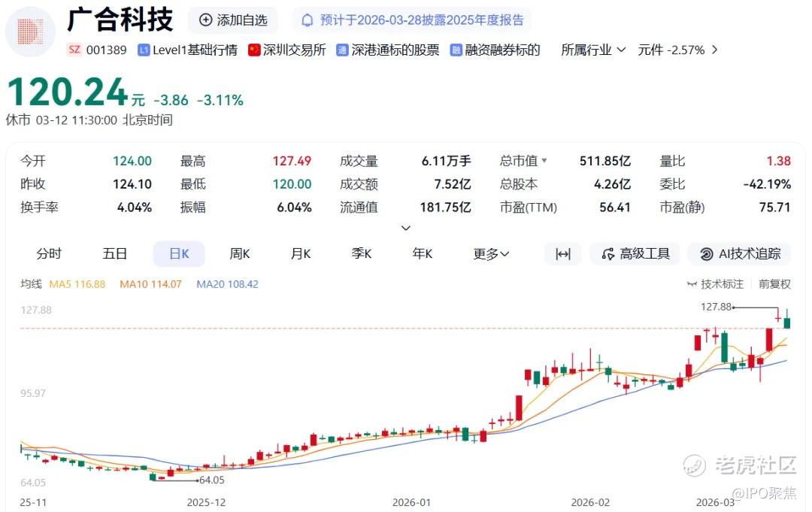Click the 最低 value 120.00
This screenshot has width=812, height=512.
(x=292, y=183)
